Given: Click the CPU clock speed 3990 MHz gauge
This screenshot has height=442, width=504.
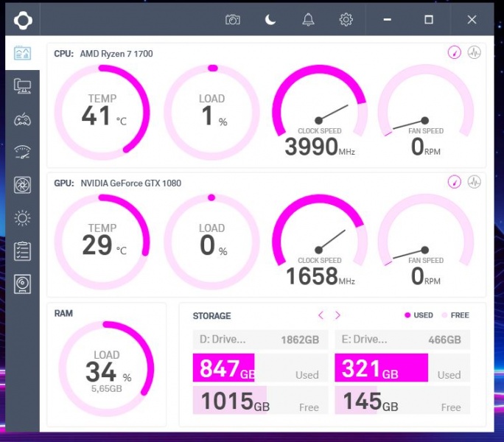Looking at the screenshot, I should pos(320,111).
